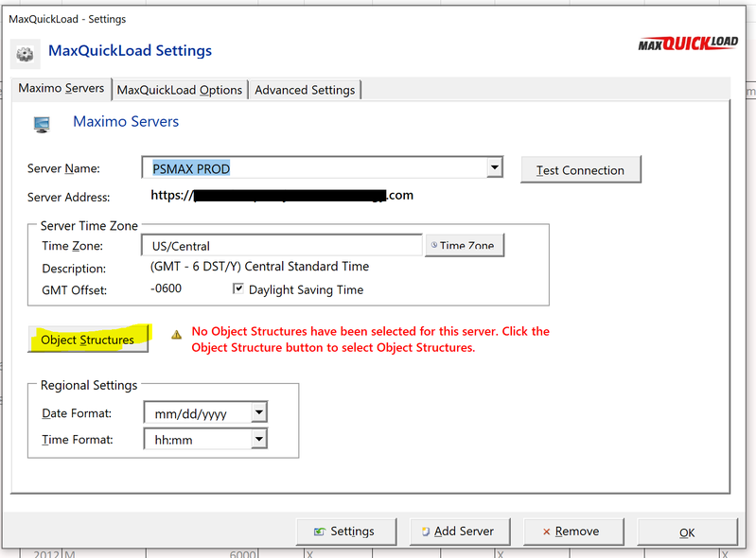Open the Advanced Settings tab
The height and width of the screenshot is (558, 756).
305,90
